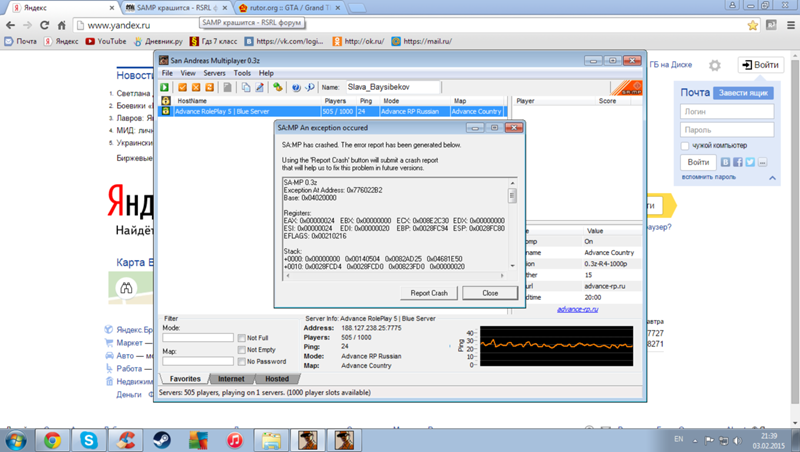Open Server Properties pencil icon
Image resolution: width=800 pixels, height=452 pixels.
[259, 87]
